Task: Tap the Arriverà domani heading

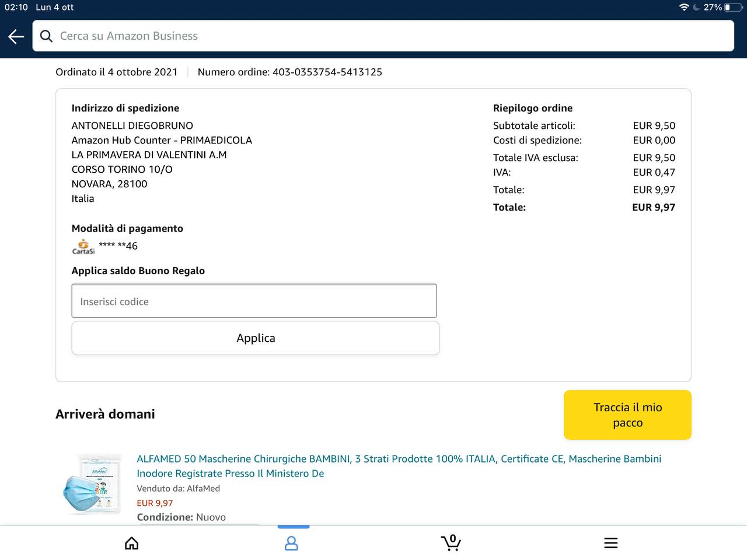Action: [105, 414]
